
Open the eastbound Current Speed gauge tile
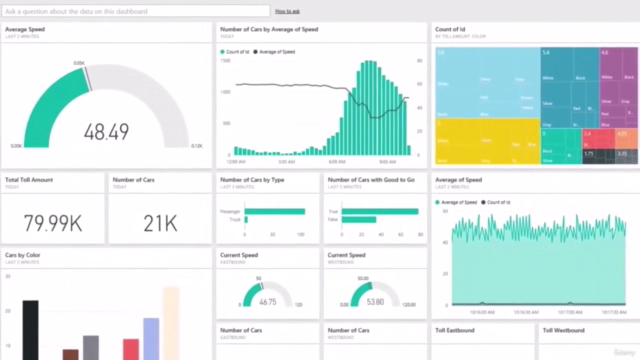tap(268, 284)
